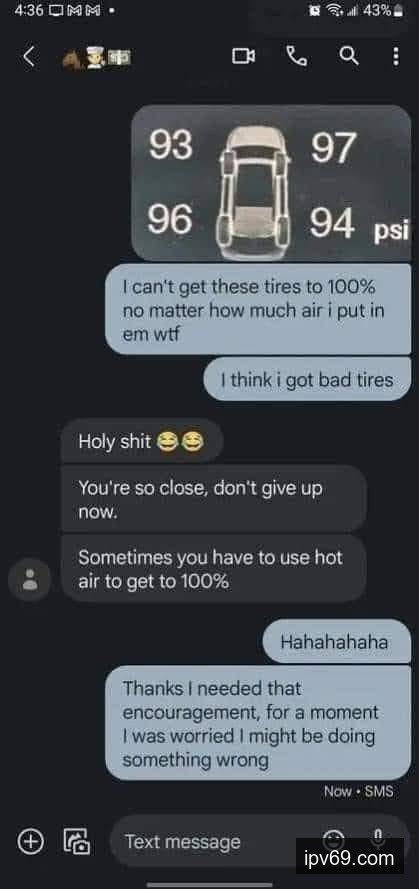Tap the contact avatar beside received messages
419x889 pixels.
click(x=30, y=579)
